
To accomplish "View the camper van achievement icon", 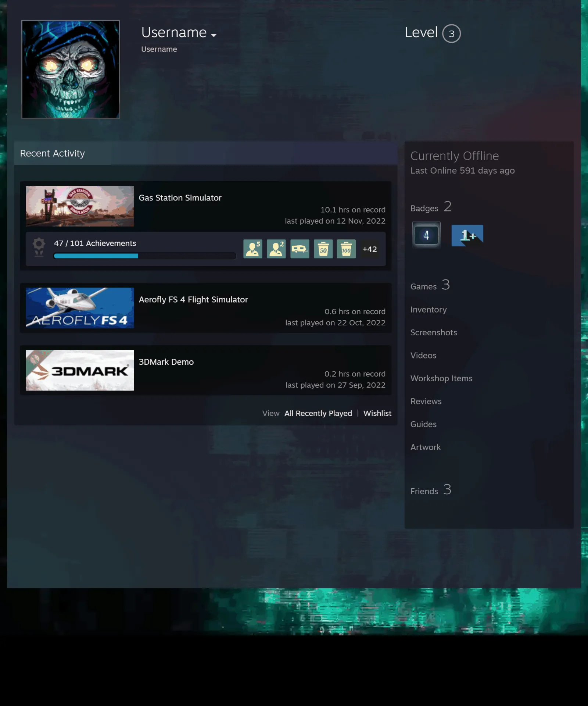I will click(x=300, y=249).
